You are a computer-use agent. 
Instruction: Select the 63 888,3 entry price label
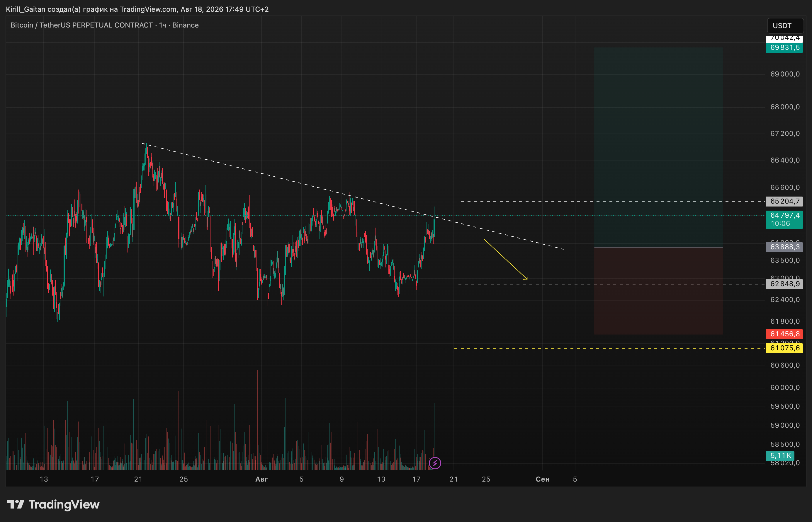[x=784, y=247]
